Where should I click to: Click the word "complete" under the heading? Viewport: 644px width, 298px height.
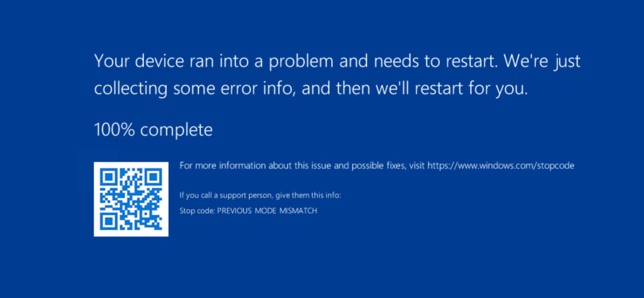click(176, 130)
